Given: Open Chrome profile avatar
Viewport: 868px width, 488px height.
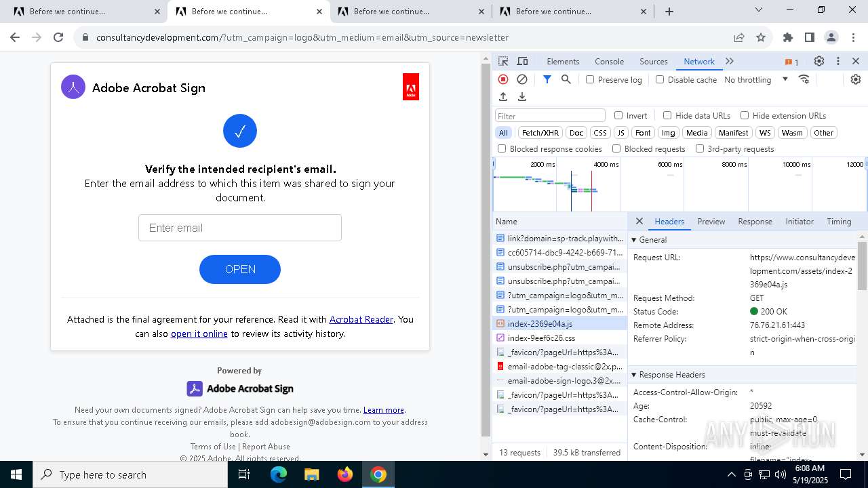Looking at the screenshot, I should coord(831,38).
